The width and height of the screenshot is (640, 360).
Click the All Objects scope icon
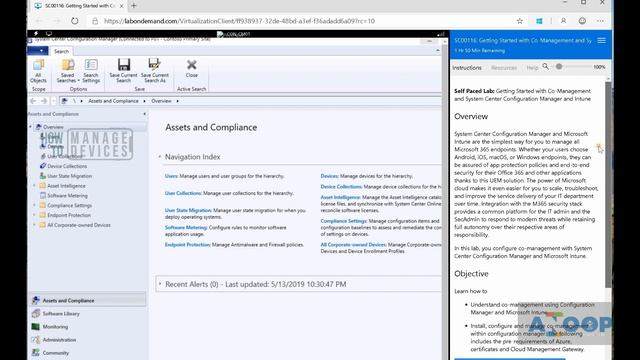click(x=38, y=71)
